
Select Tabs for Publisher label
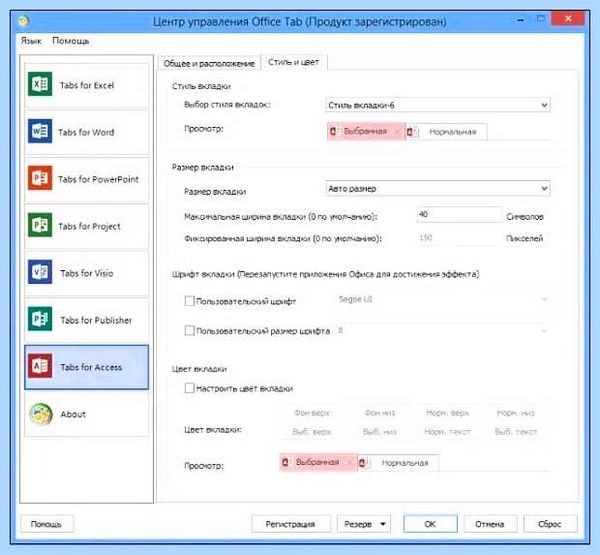pos(96,320)
